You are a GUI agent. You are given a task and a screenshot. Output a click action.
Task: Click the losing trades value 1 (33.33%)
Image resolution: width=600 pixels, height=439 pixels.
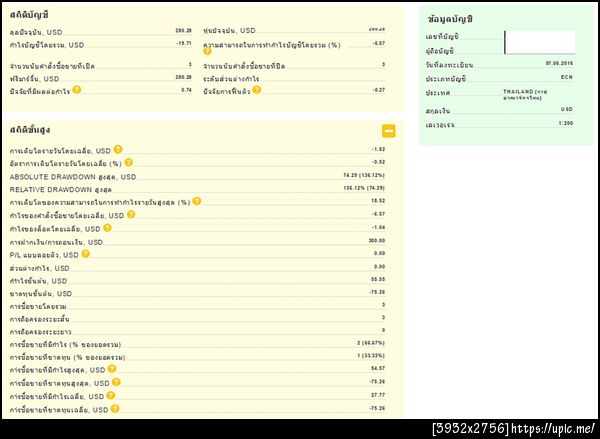click(371, 356)
